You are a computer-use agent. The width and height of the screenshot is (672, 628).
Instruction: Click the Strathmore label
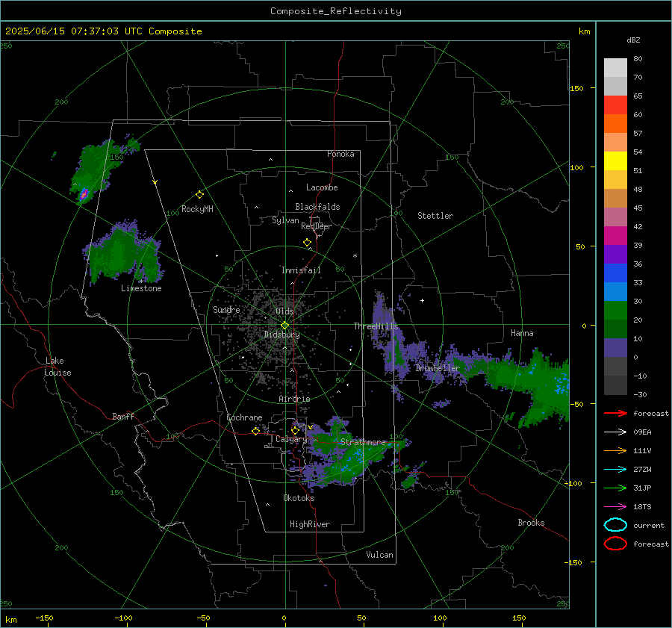363,442
